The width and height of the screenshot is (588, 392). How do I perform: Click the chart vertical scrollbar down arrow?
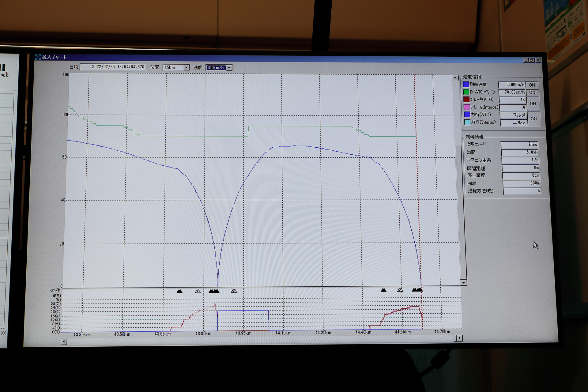tap(463, 282)
